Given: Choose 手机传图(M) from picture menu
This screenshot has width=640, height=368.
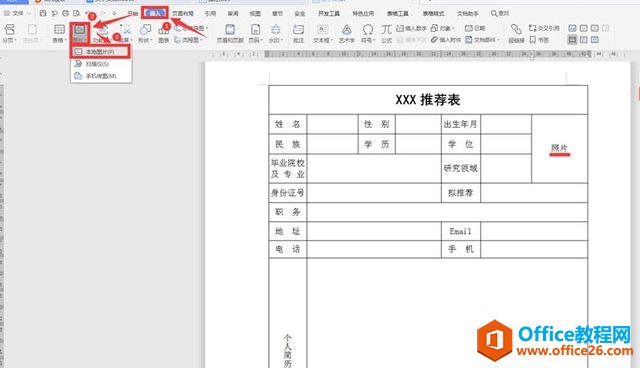Looking at the screenshot, I should point(101,76).
